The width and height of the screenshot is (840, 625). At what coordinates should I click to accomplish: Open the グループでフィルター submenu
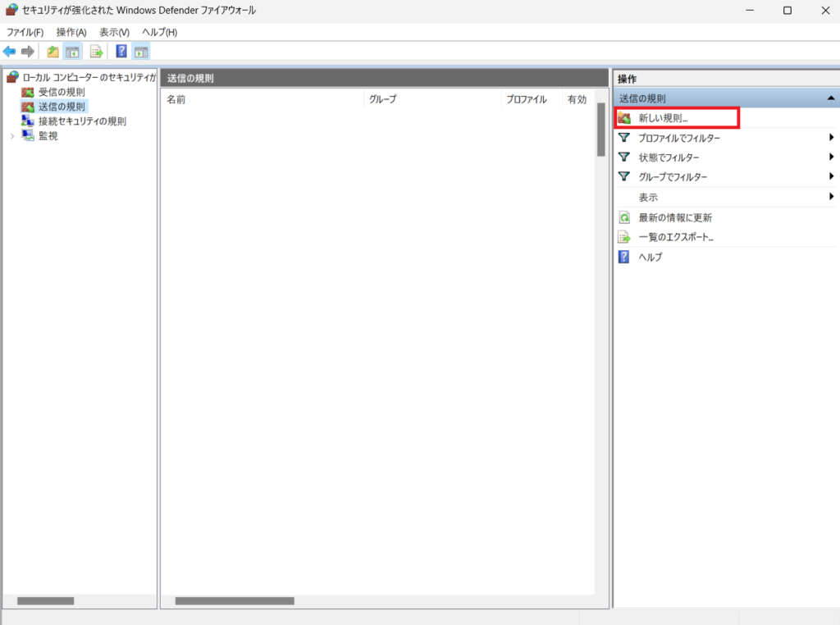pos(726,176)
